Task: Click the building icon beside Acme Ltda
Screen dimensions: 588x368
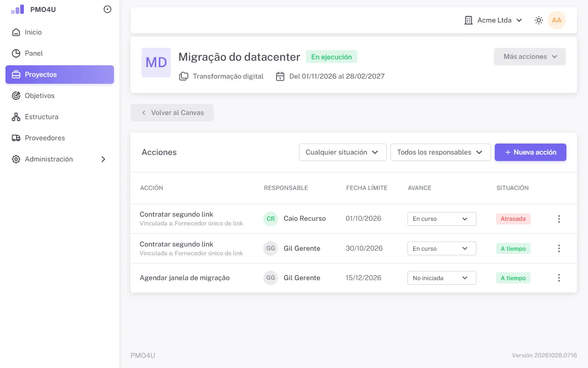Action: (x=469, y=20)
